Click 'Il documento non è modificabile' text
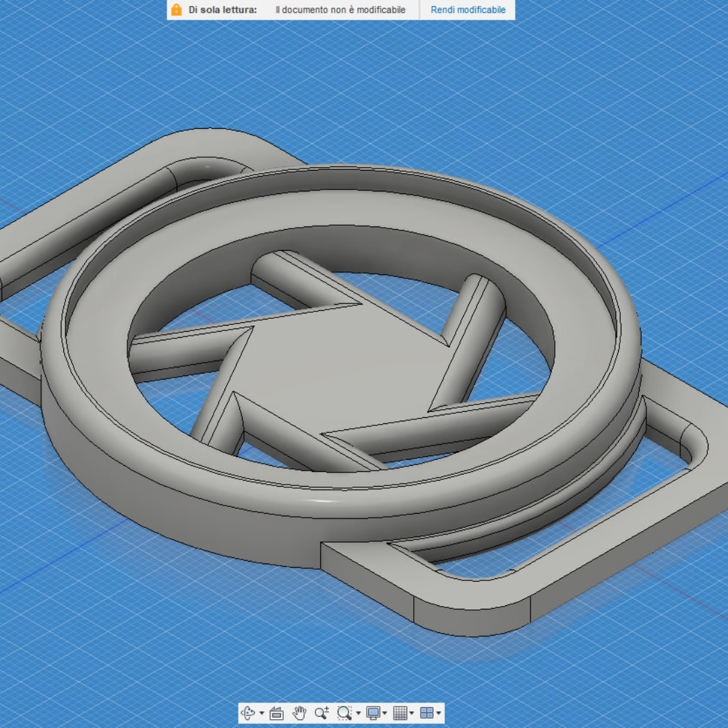The width and height of the screenshot is (728, 728). click(340, 9)
